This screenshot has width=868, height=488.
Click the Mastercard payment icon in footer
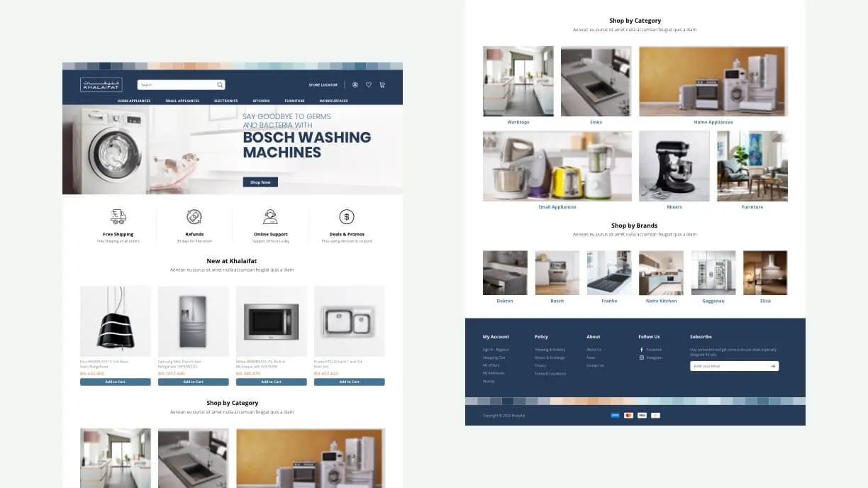pos(628,415)
